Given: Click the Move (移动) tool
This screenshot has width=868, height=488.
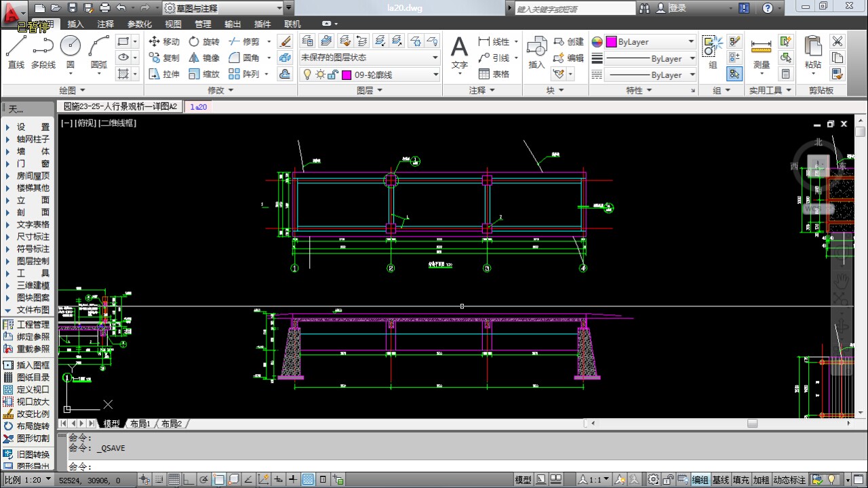Looking at the screenshot, I should [164, 41].
